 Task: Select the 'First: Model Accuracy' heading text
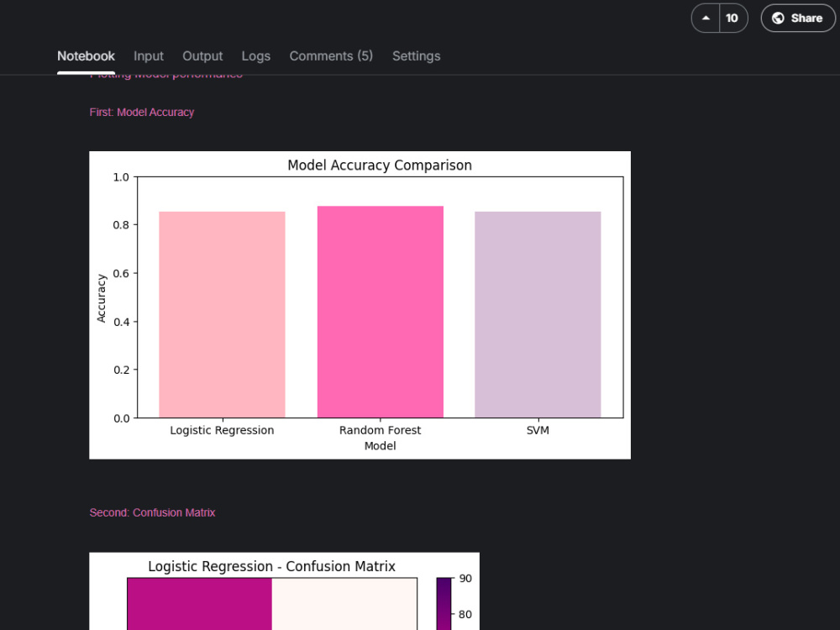coord(141,113)
